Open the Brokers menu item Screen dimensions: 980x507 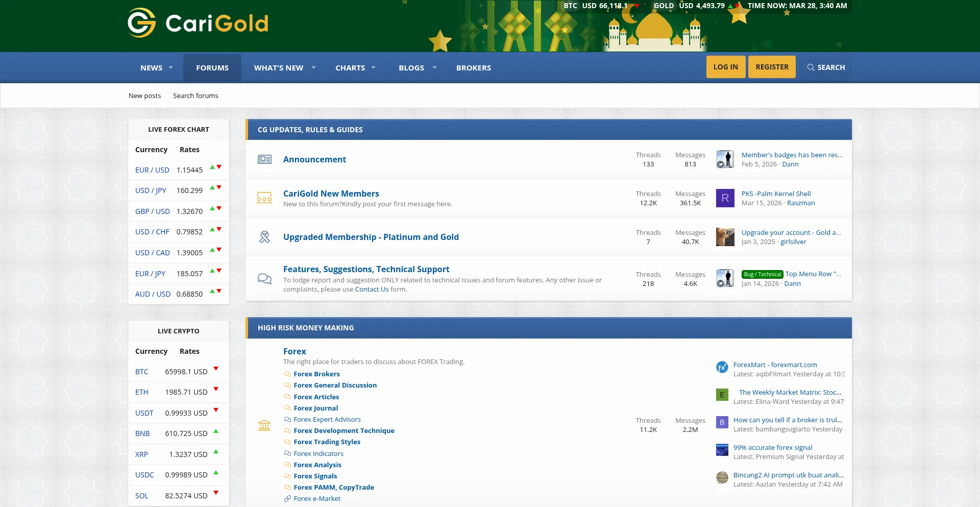(474, 67)
